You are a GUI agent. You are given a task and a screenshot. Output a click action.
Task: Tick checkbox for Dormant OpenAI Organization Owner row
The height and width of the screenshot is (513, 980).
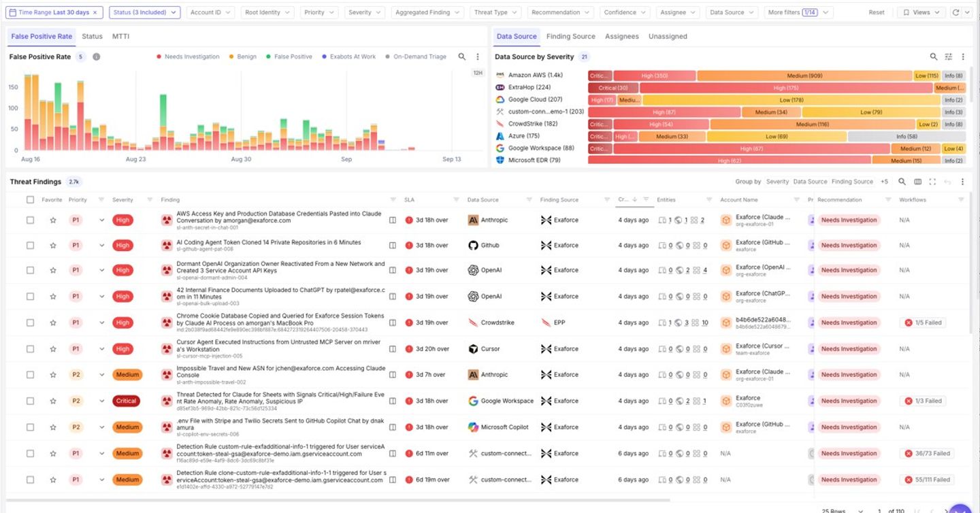pyautogui.click(x=30, y=270)
